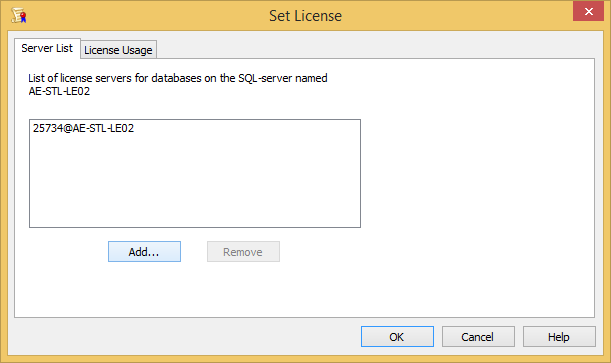Click the AE-STL-LE02 SQL-server name text
Viewport: 611px width, 363px height.
pyautogui.click(x=59, y=91)
